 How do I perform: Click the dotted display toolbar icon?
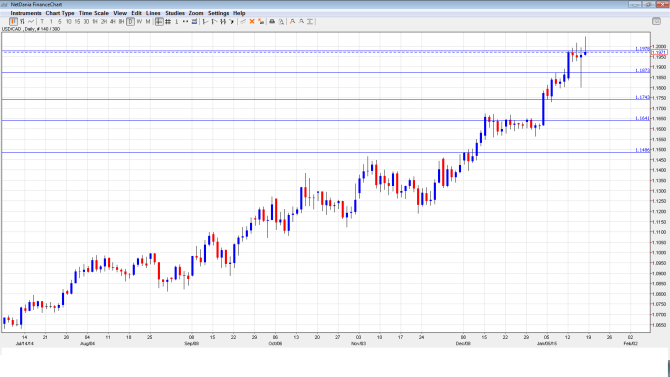(185, 21)
